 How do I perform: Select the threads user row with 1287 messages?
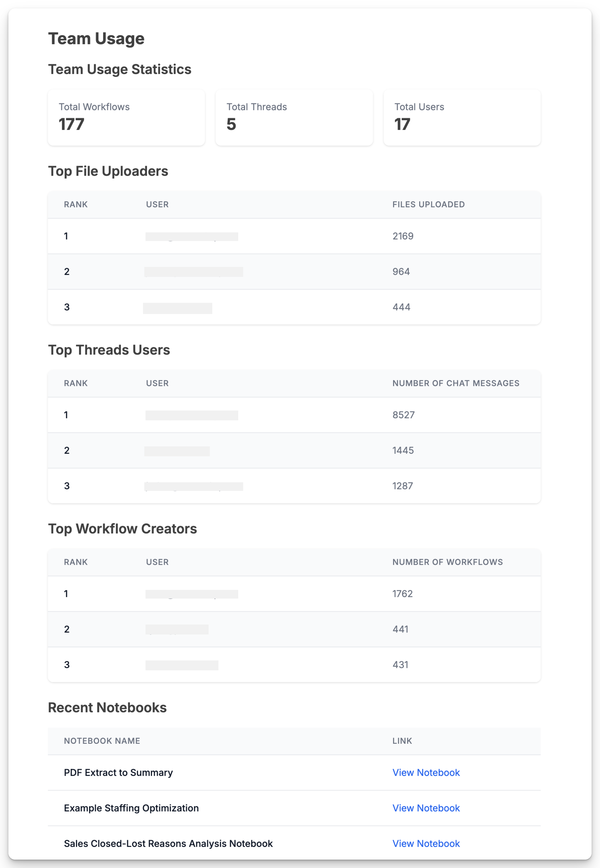[294, 486]
